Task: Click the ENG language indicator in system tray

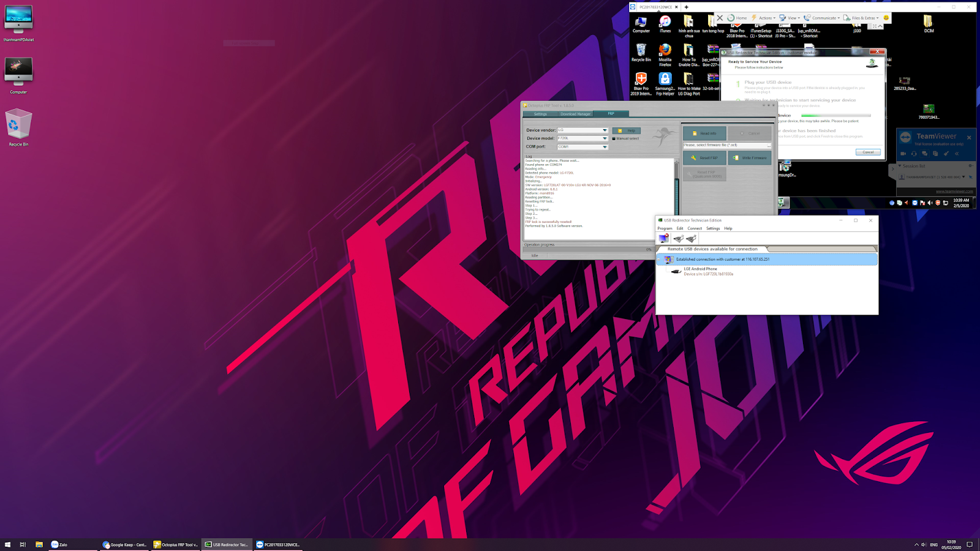Action: click(x=933, y=544)
